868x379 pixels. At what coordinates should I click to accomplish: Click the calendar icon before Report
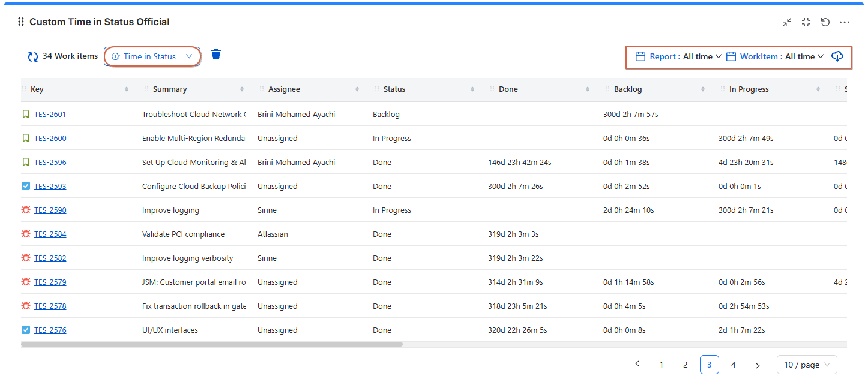click(640, 56)
